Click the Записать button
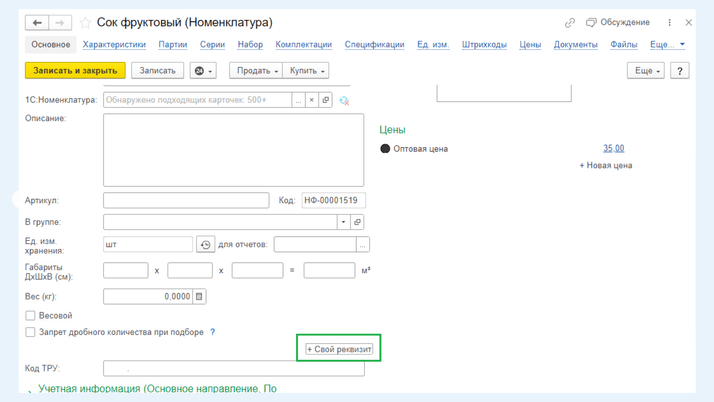The image size is (714, 402). (x=158, y=71)
